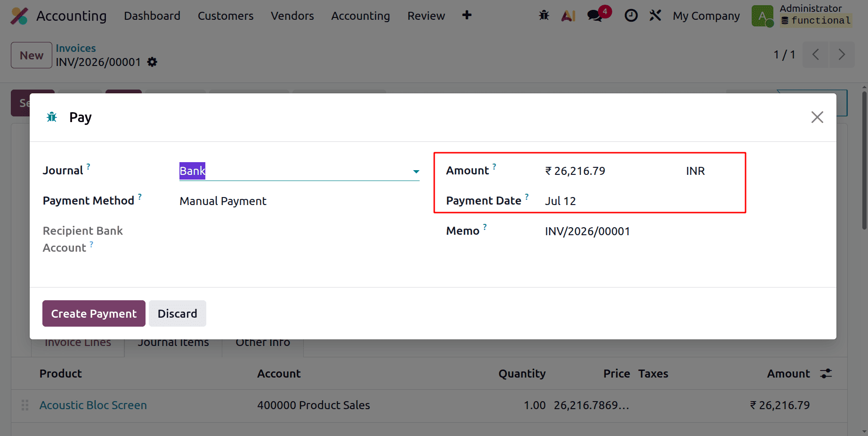Show Recipient Bank Account help tooltip
Viewport: 868px width, 436px height.
click(x=92, y=244)
